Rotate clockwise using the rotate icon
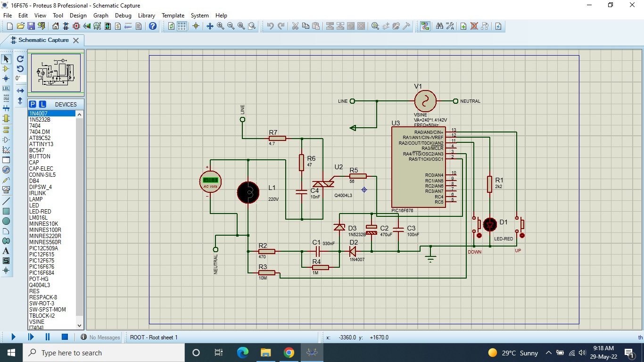The image size is (644, 362). tap(20, 59)
